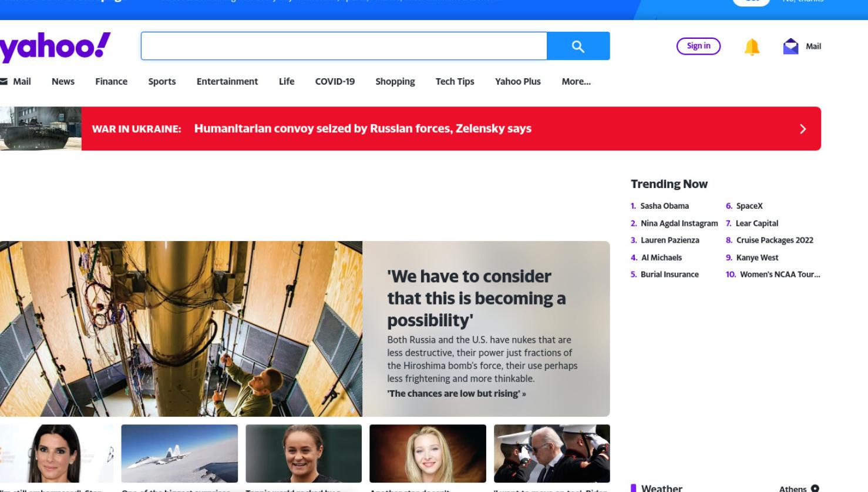Open trending topic Cruise Packages 2022

pos(775,240)
